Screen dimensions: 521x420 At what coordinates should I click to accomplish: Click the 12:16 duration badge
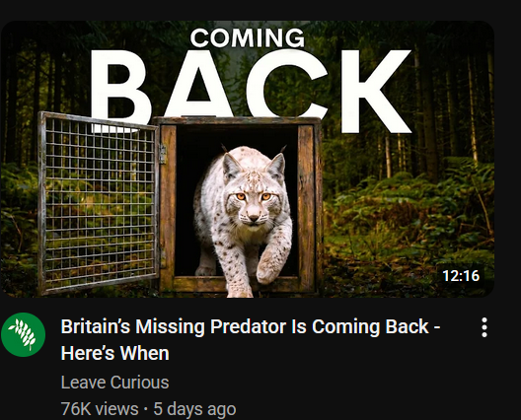[x=461, y=276]
